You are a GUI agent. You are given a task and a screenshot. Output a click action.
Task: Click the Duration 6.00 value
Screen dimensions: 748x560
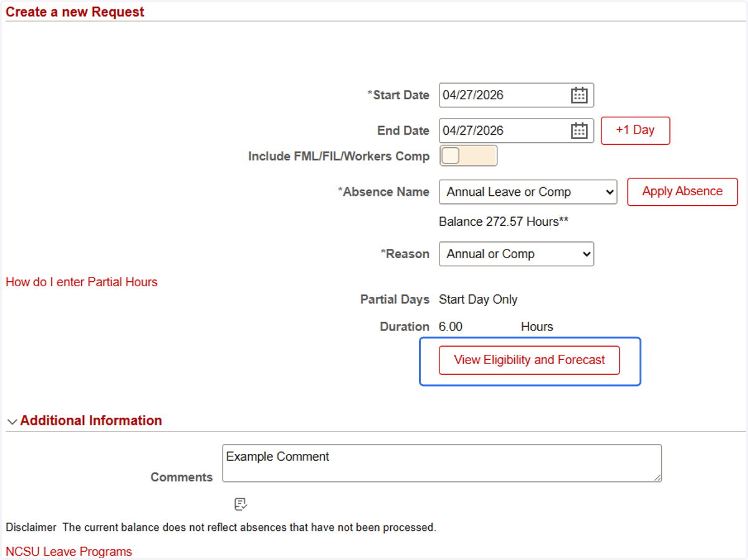[x=451, y=327]
